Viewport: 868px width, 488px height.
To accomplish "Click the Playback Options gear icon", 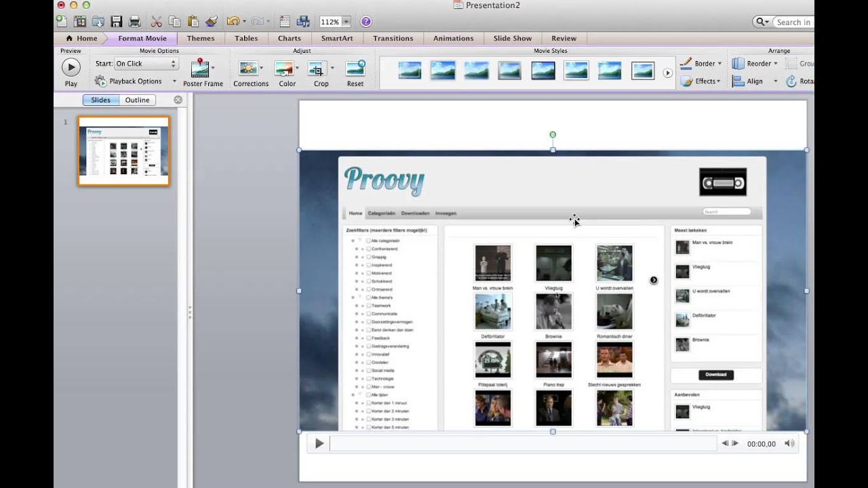I will click(x=100, y=81).
